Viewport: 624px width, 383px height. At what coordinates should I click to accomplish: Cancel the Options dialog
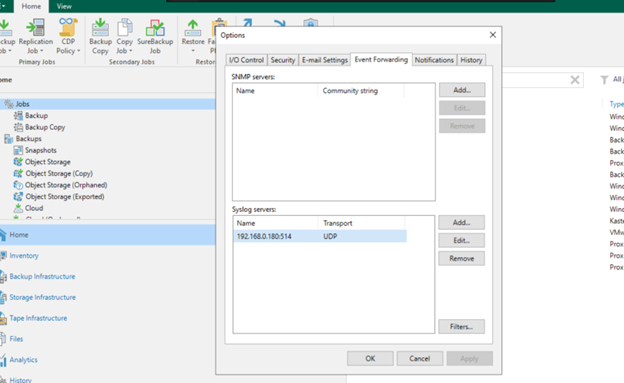[419, 358]
